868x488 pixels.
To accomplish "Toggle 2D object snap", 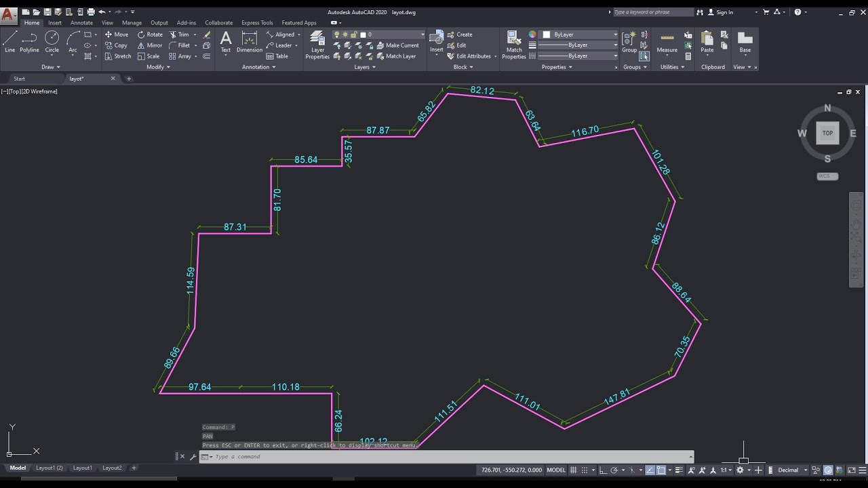I will click(661, 470).
